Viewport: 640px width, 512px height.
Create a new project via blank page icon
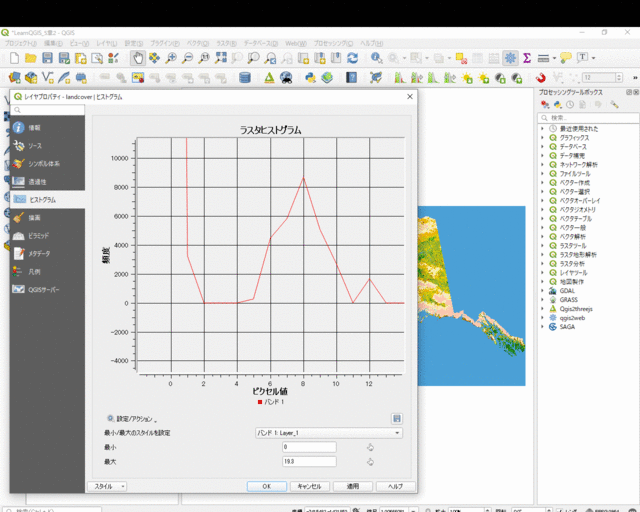14,58
